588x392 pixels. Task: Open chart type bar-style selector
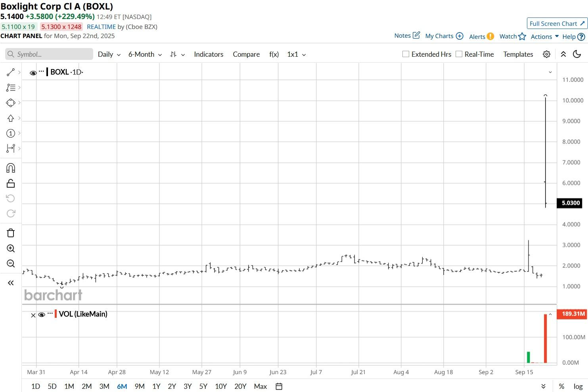click(177, 54)
